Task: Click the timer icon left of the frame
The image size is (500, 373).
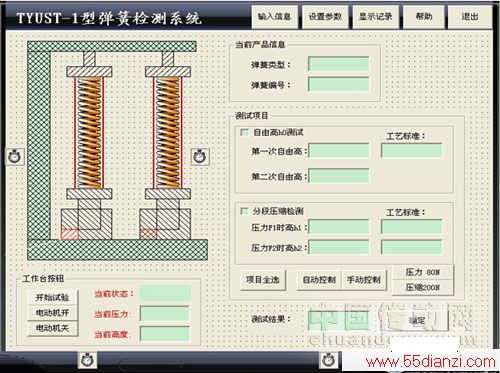Action: pos(15,156)
